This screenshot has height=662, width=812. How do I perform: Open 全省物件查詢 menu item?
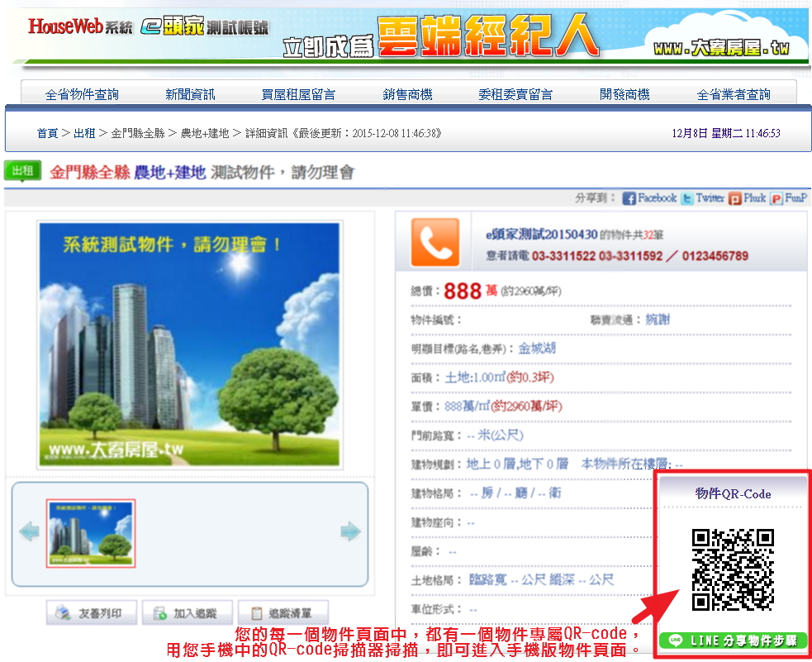click(82, 94)
